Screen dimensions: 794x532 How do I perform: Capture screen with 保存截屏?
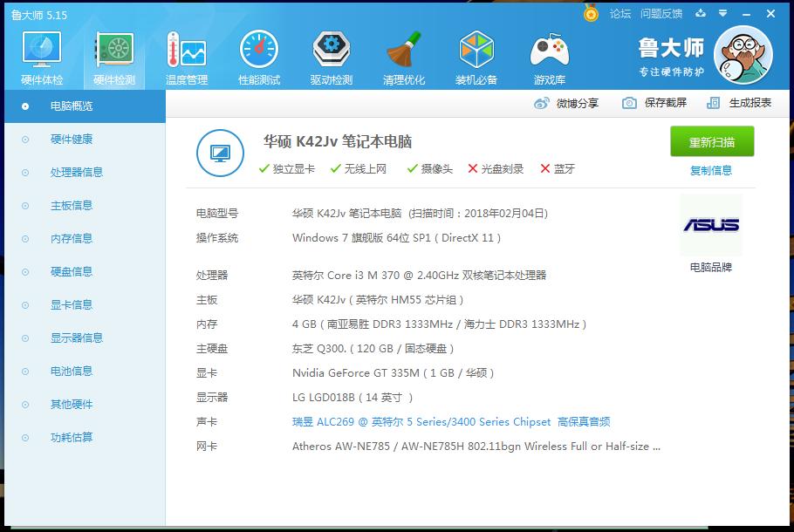[658, 103]
